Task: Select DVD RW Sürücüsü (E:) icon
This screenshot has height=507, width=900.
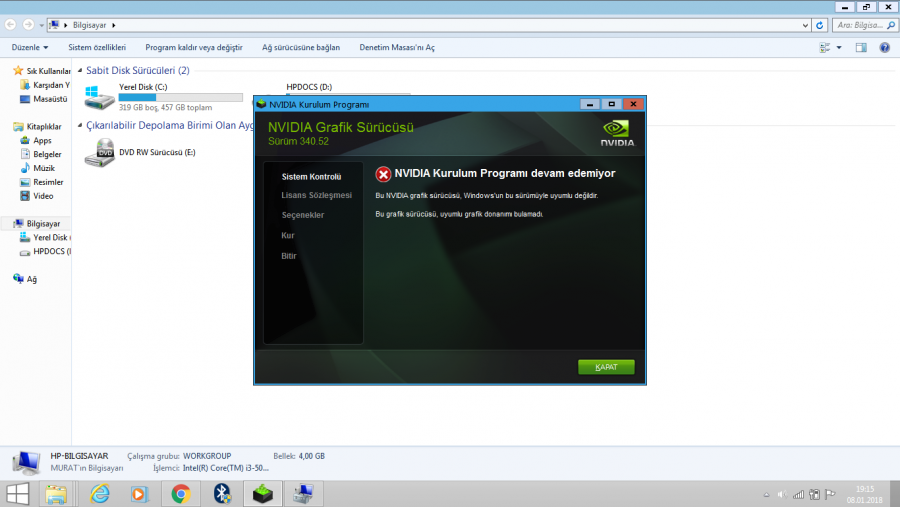Action: click(x=99, y=153)
